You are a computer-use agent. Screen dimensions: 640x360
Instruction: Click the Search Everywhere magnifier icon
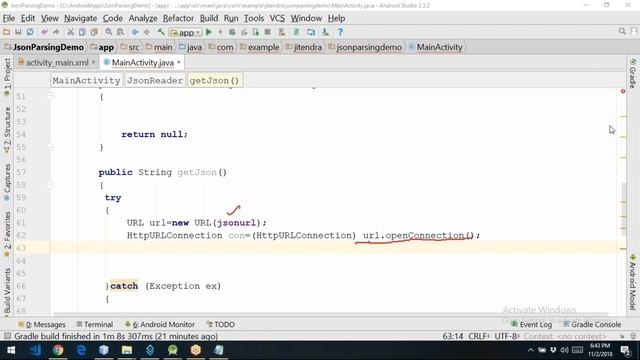622,31
